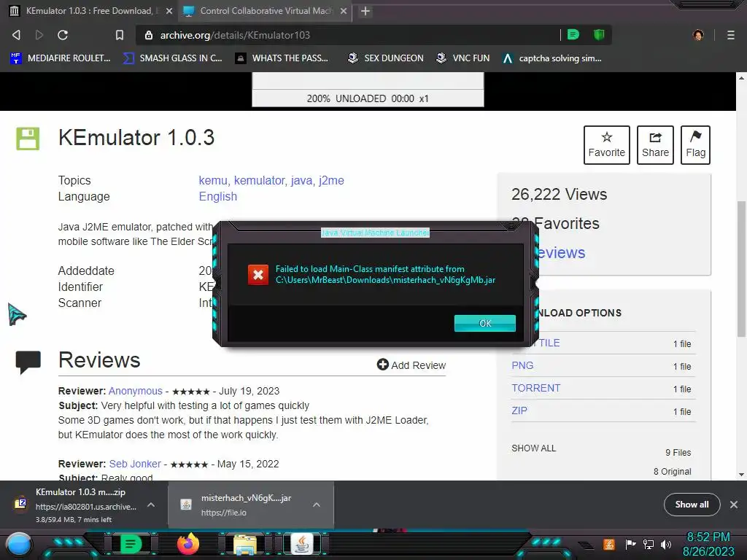Click OK in the Java error dialog
The height and width of the screenshot is (560, 747).
(485, 323)
